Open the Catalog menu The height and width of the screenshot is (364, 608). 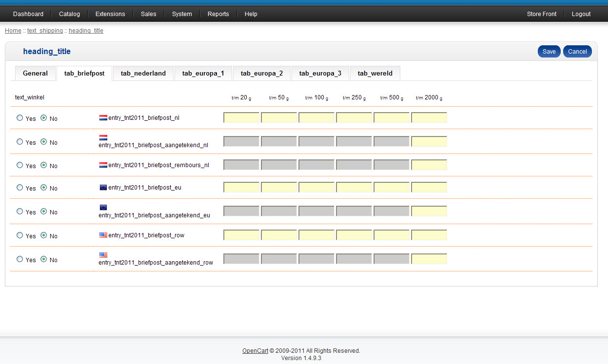(x=69, y=14)
